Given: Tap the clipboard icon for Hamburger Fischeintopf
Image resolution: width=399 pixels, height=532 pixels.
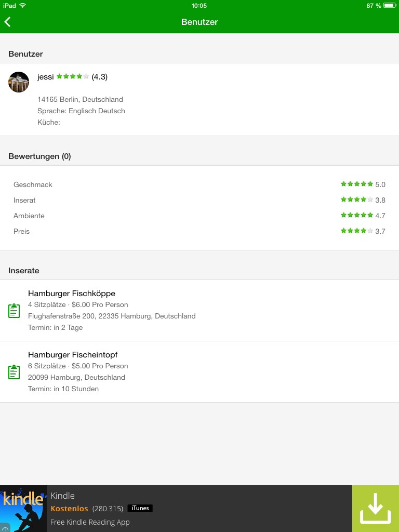Looking at the screenshot, I should (14, 372).
